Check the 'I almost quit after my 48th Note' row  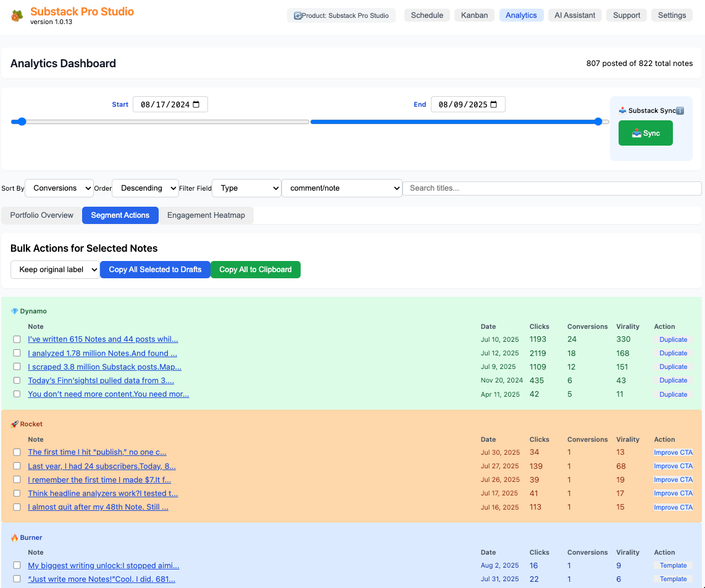coord(17,507)
